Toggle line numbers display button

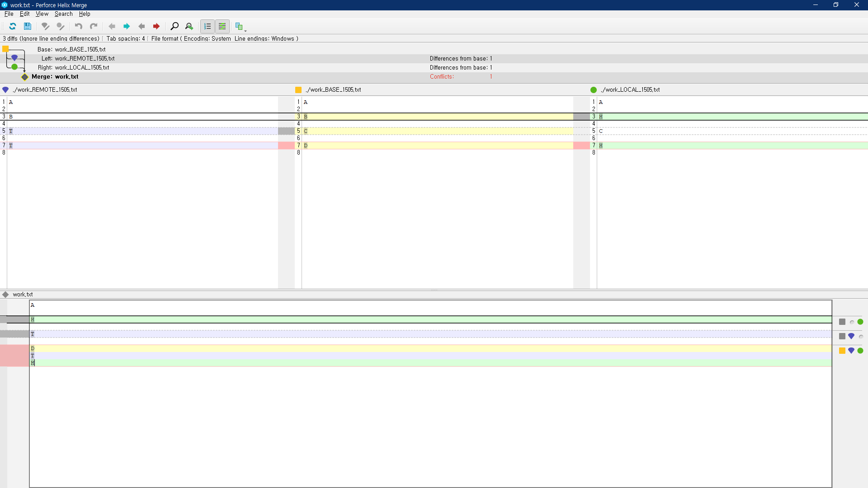[208, 26]
